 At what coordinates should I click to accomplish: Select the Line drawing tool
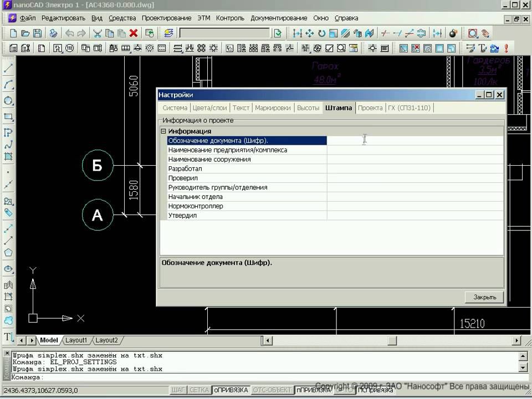tap(8, 69)
